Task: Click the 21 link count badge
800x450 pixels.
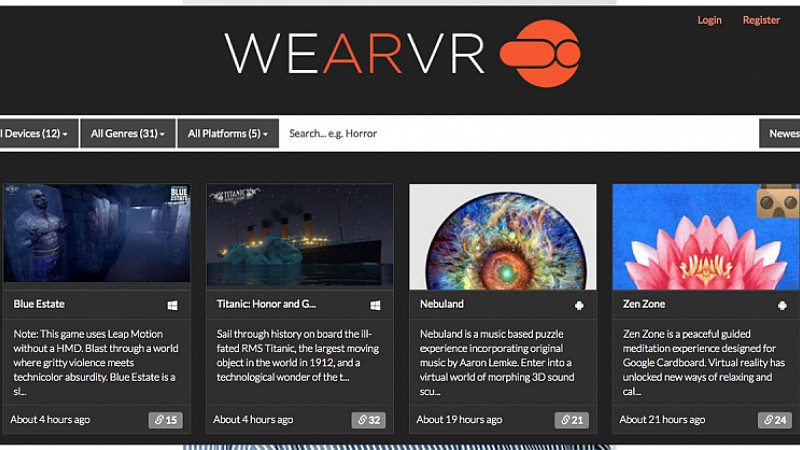Action: click(571, 420)
